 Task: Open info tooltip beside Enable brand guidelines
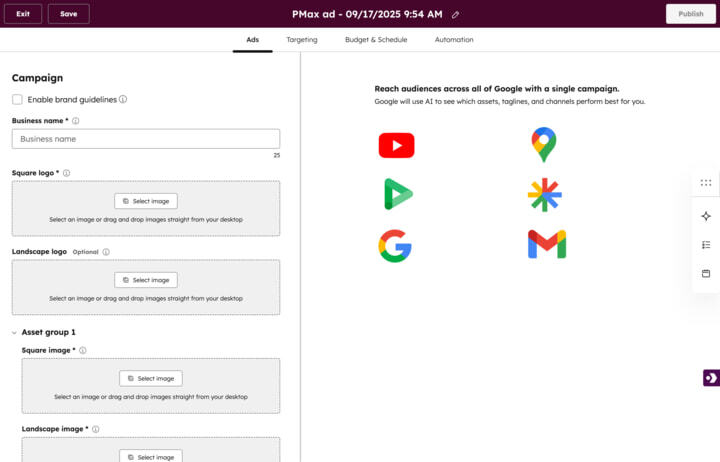click(123, 99)
